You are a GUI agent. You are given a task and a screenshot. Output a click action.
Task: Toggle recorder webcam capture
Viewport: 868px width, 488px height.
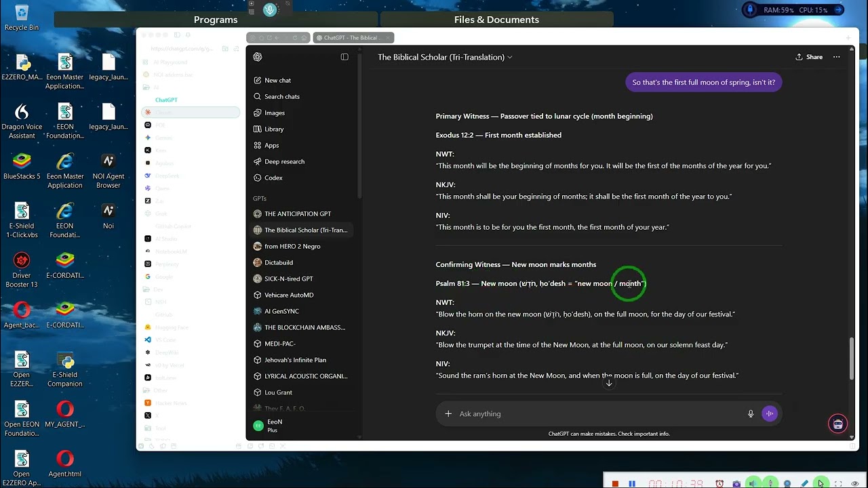click(x=787, y=484)
